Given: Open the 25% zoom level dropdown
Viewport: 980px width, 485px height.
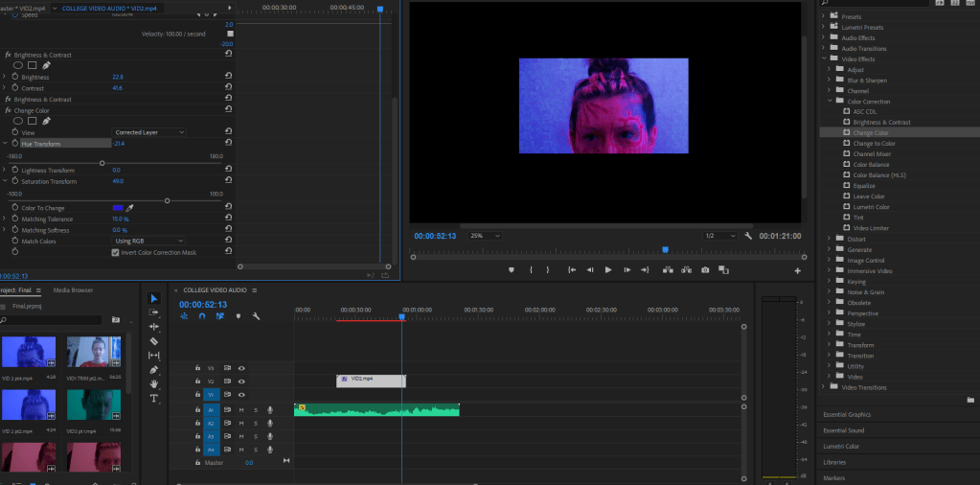Looking at the screenshot, I should coord(484,236).
